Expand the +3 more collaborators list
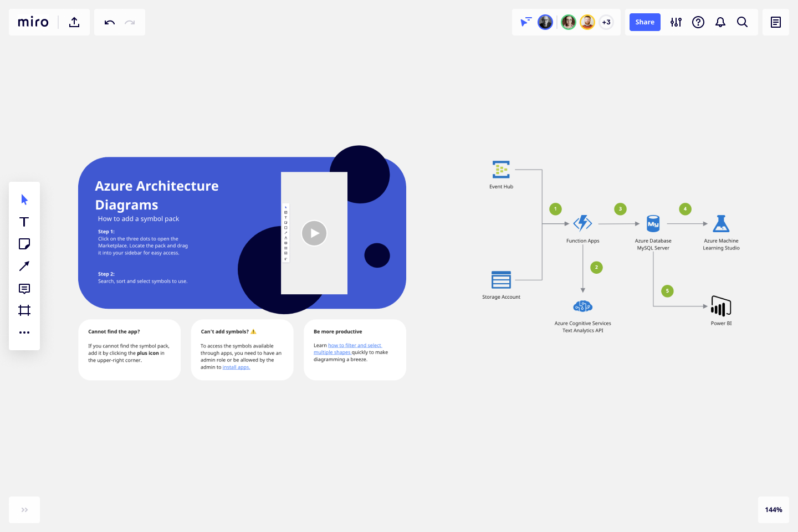Viewport: 798px width, 532px height. [606, 22]
